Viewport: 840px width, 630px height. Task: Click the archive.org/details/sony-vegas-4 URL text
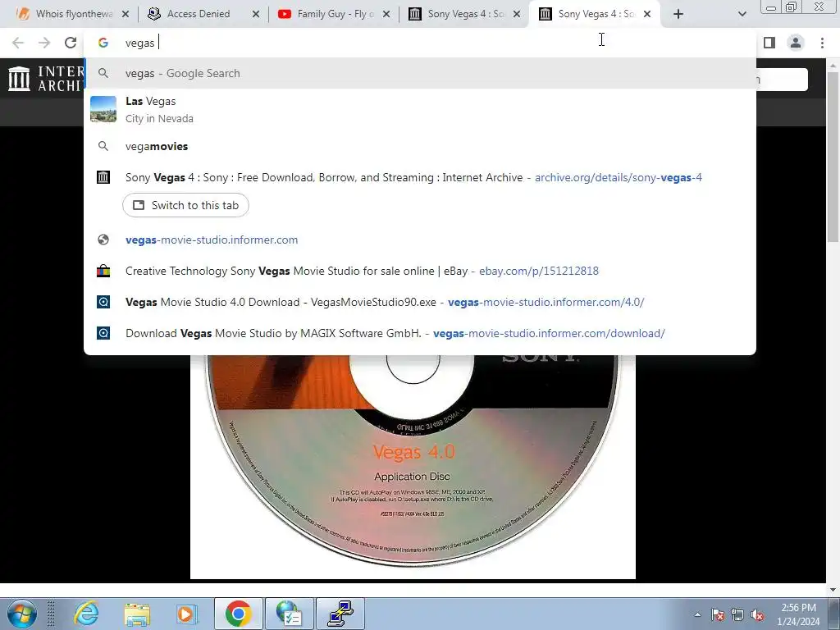click(619, 177)
